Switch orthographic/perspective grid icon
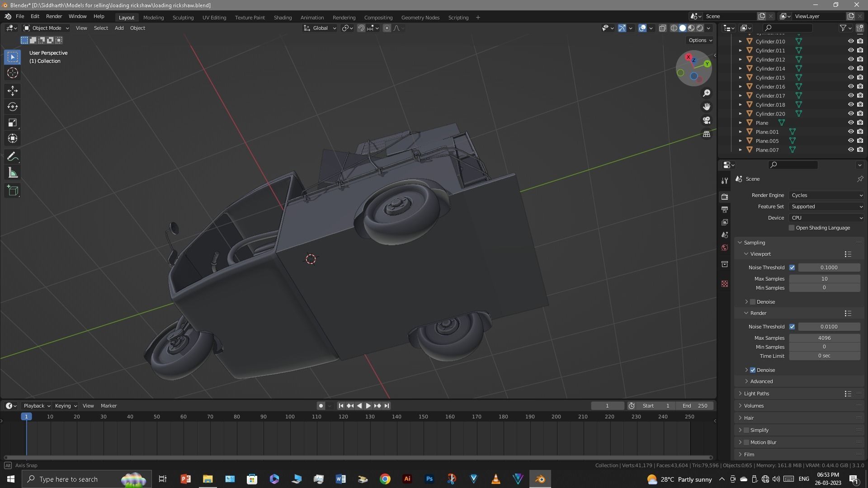Screen dimensions: 868x488 (707, 134)
